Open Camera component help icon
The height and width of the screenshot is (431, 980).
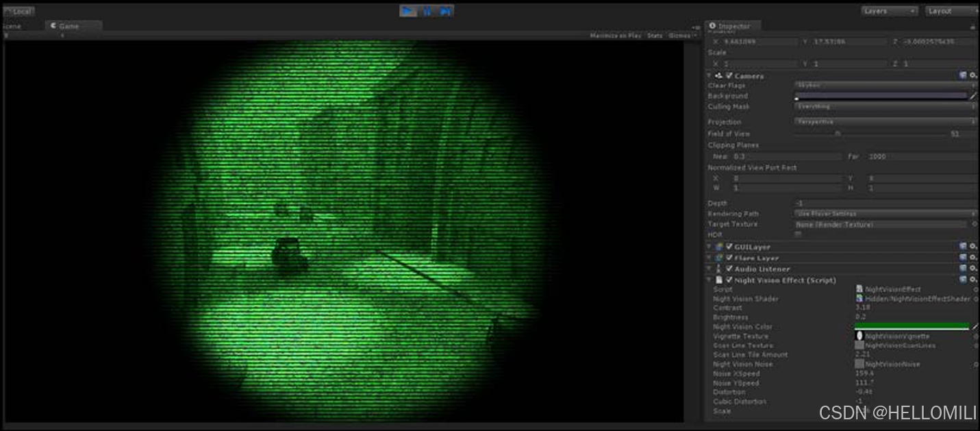pyautogui.click(x=963, y=76)
